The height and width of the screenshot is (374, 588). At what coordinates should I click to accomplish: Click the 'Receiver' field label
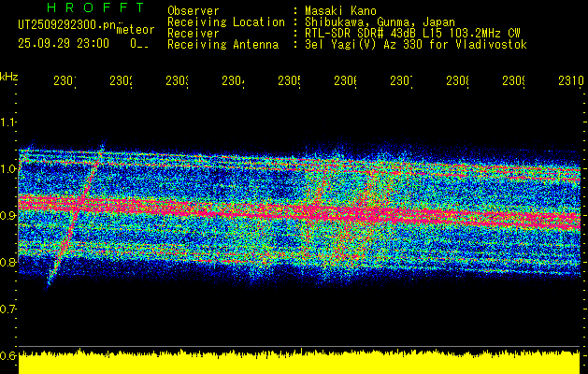(194, 34)
